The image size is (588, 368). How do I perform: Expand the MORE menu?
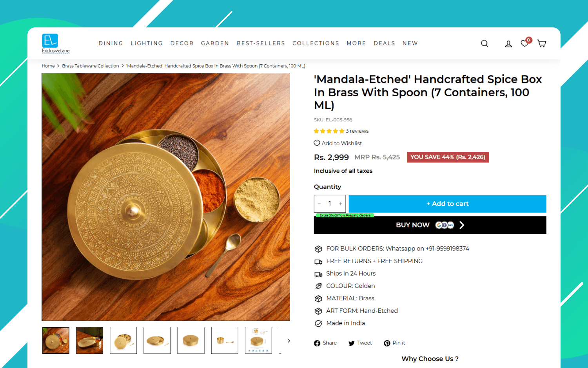point(356,43)
